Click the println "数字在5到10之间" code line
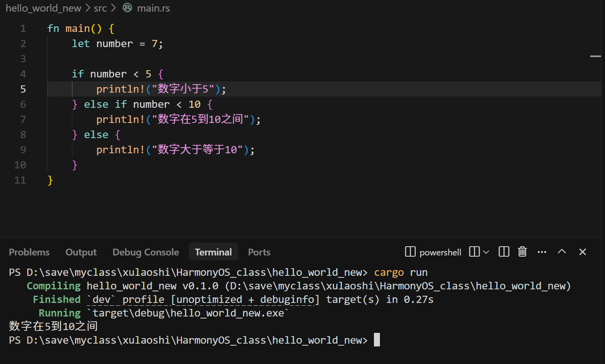The image size is (605, 364). 178,120
